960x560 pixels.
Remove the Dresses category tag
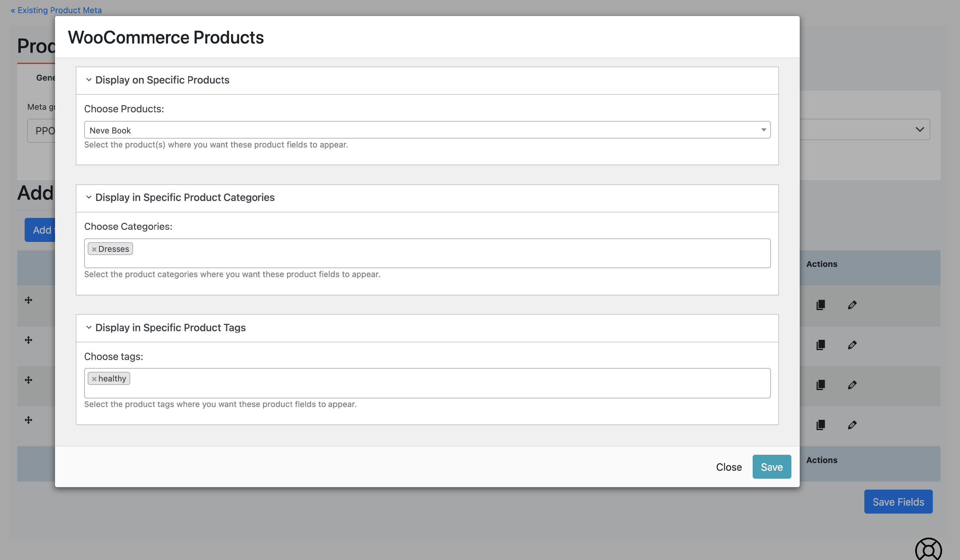click(x=94, y=249)
